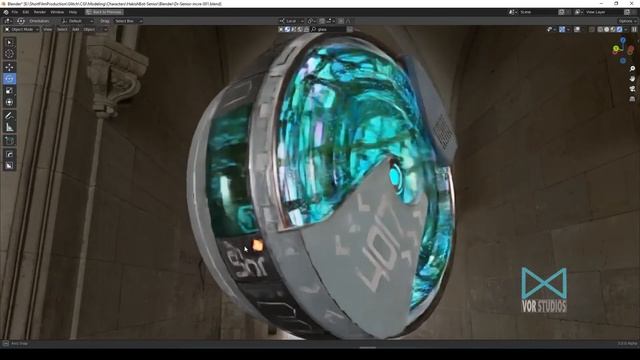Image resolution: width=640 pixels, height=360 pixels.
Task: Click the Blender logo menu icon
Action: [x=6, y=12]
